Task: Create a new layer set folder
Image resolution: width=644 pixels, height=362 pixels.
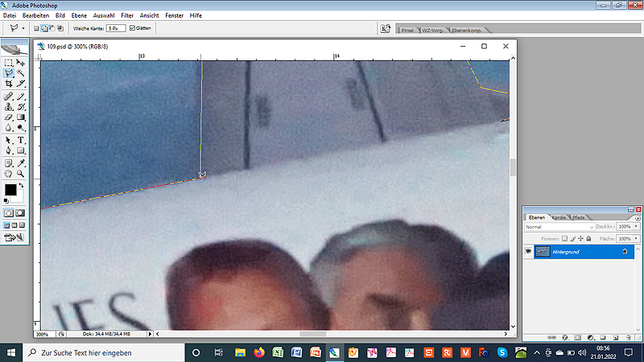Action: (603, 338)
